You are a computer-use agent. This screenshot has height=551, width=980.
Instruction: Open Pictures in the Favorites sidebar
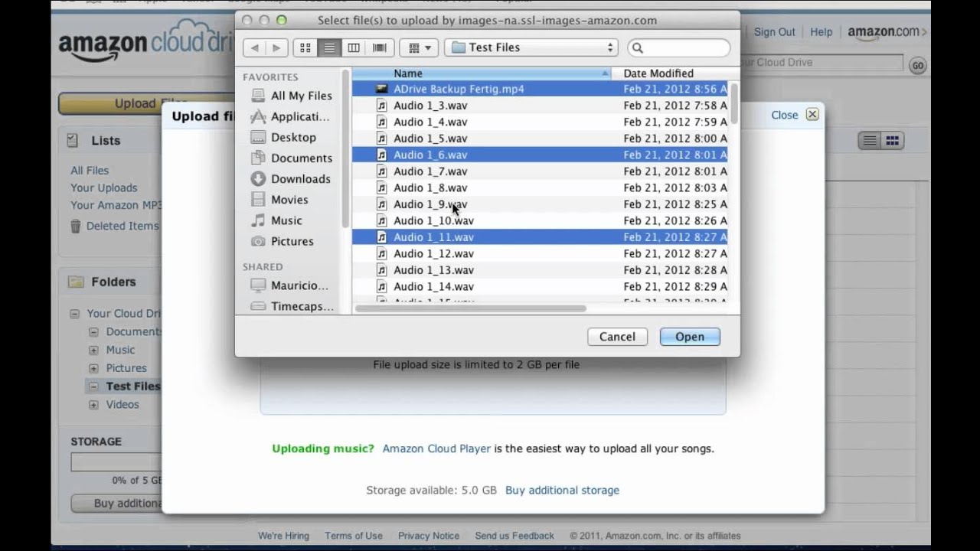coord(283,240)
